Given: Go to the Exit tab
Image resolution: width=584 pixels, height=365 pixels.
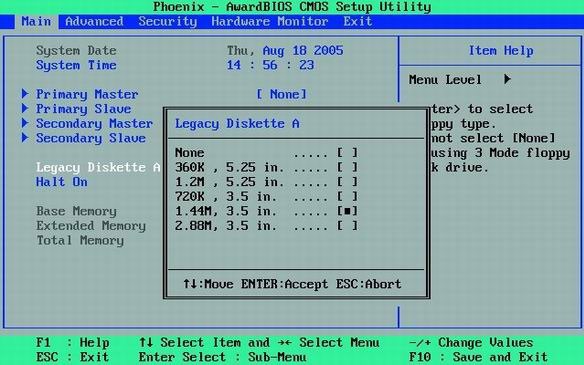Looking at the screenshot, I should (x=358, y=22).
